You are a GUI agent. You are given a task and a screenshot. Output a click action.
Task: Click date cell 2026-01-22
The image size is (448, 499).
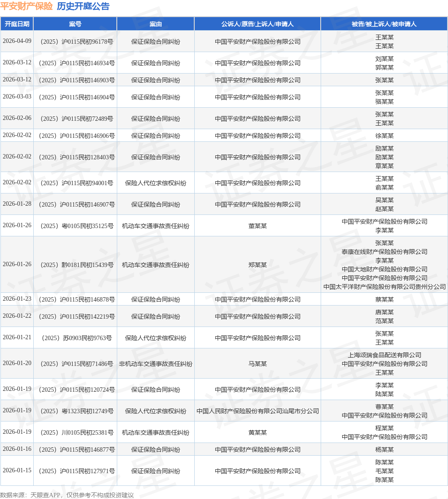[17, 316]
